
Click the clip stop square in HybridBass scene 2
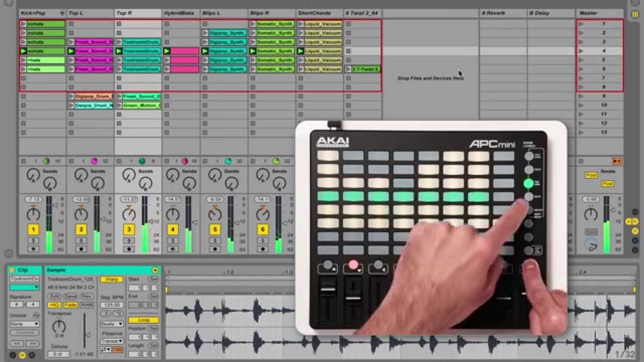click(x=167, y=33)
